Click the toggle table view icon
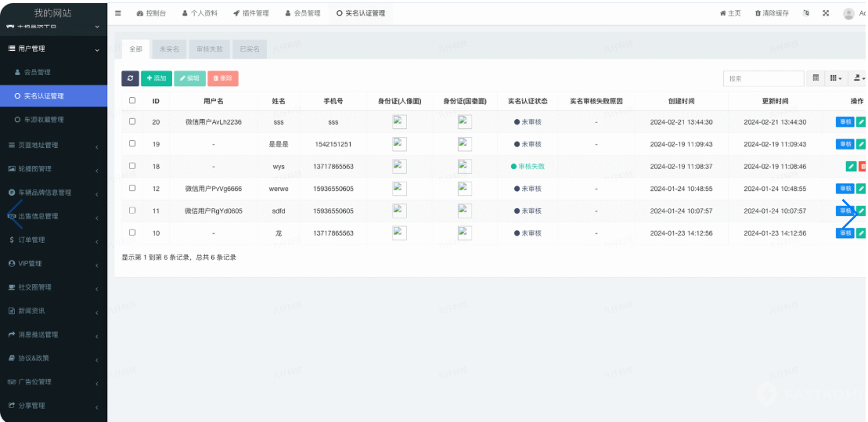Image resolution: width=868 pixels, height=422 pixels. (816, 78)
